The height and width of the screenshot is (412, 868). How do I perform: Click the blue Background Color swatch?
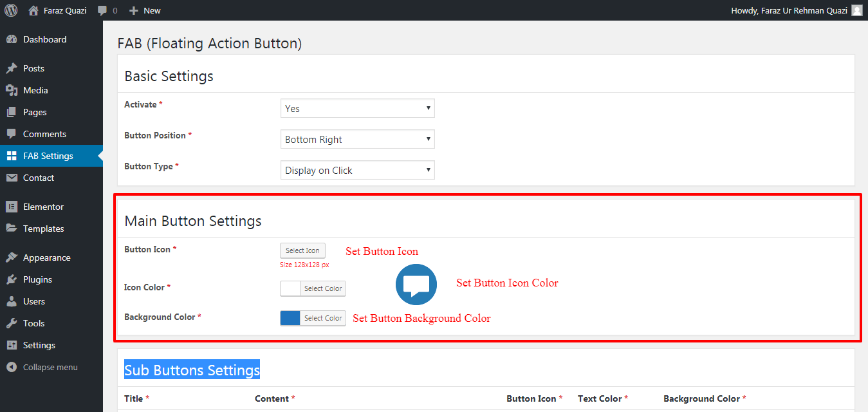point(290,318)
